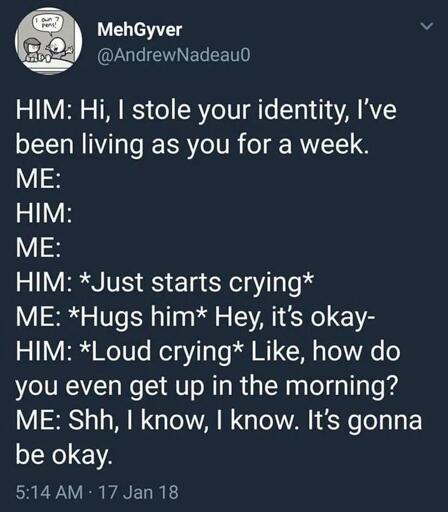Click the round-headed cartoon character in avatar
The image size is (448, 512).
click(x=60, y=45)
